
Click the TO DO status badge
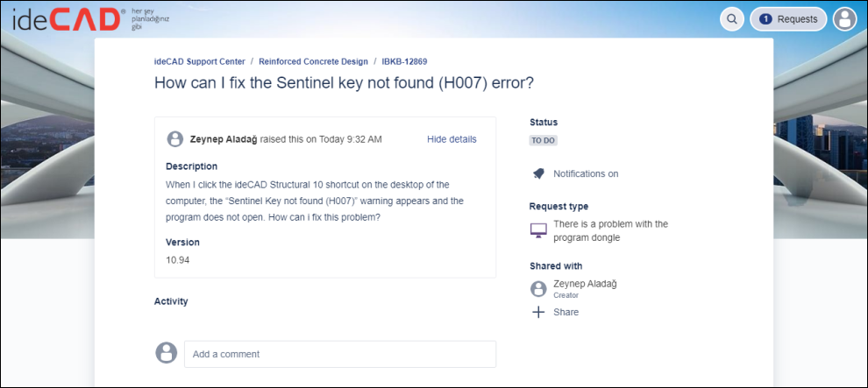[x=544, y=140]
